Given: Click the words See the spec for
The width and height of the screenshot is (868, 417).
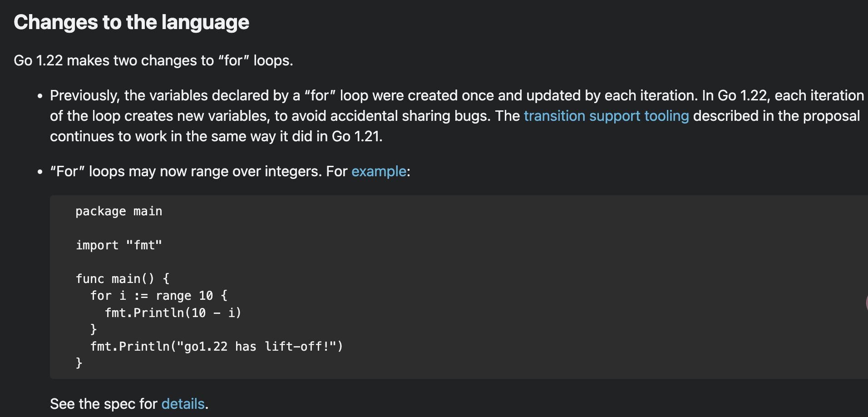Looking at the screenshot, I should point(104,404).
